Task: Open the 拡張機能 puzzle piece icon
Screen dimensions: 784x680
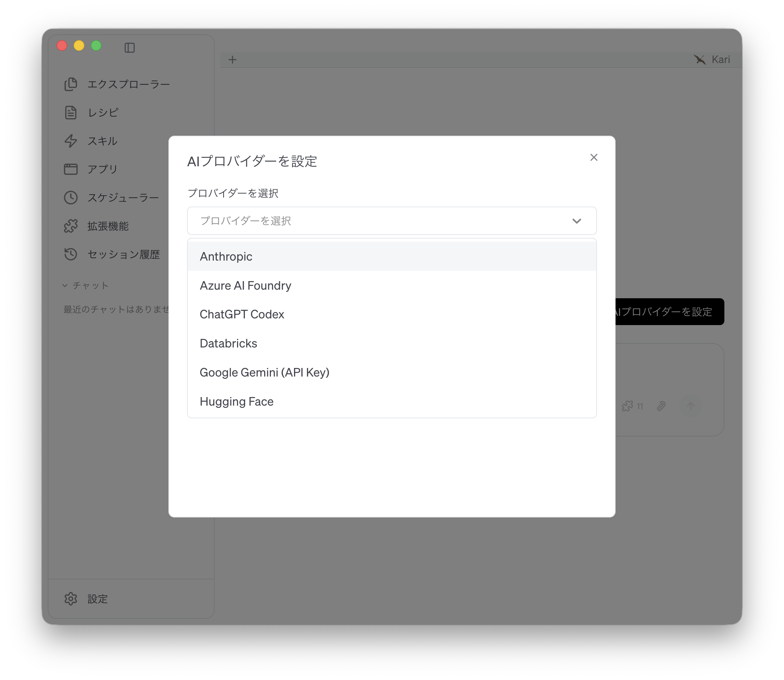Action: tap(71, 226)
